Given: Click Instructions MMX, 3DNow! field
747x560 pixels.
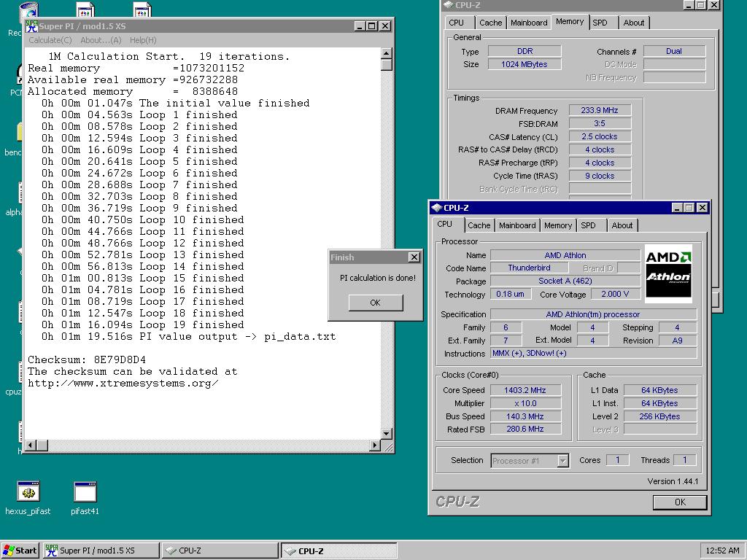Looking at the screenshot, I should [593, 354].
